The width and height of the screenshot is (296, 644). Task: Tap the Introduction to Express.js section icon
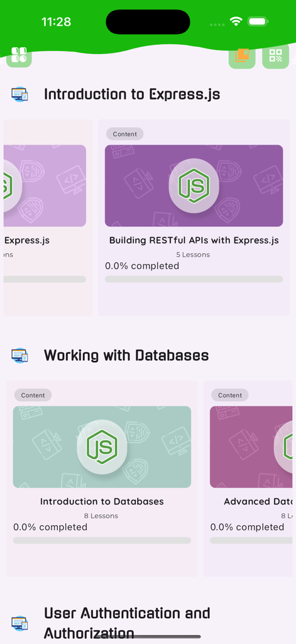coord(19,94)
